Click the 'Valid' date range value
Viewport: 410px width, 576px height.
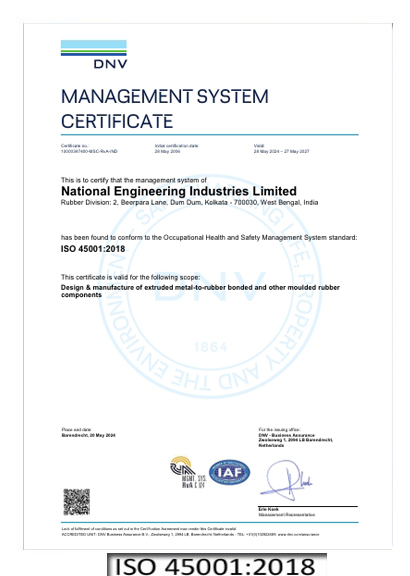tap(281, 151)
